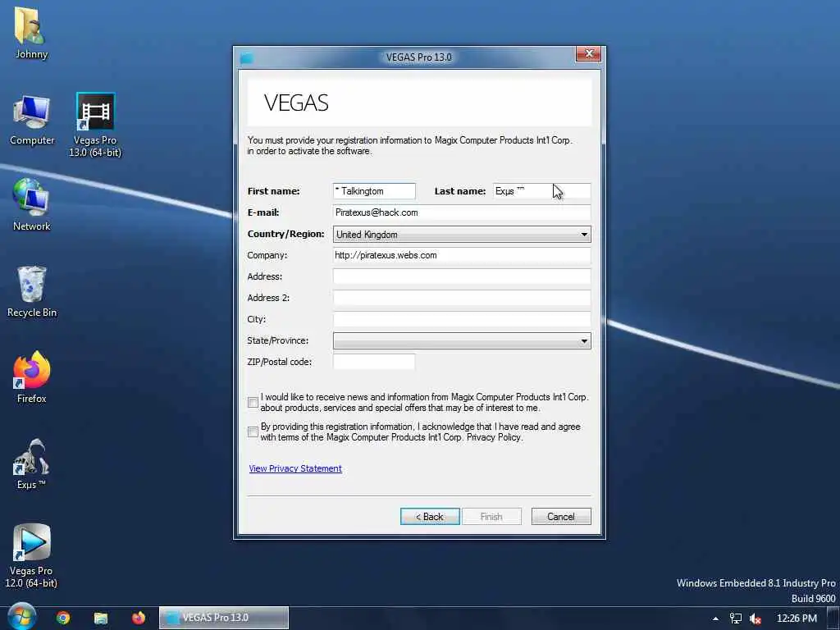
Task: Click the < Back button
Action: [430, 517]
